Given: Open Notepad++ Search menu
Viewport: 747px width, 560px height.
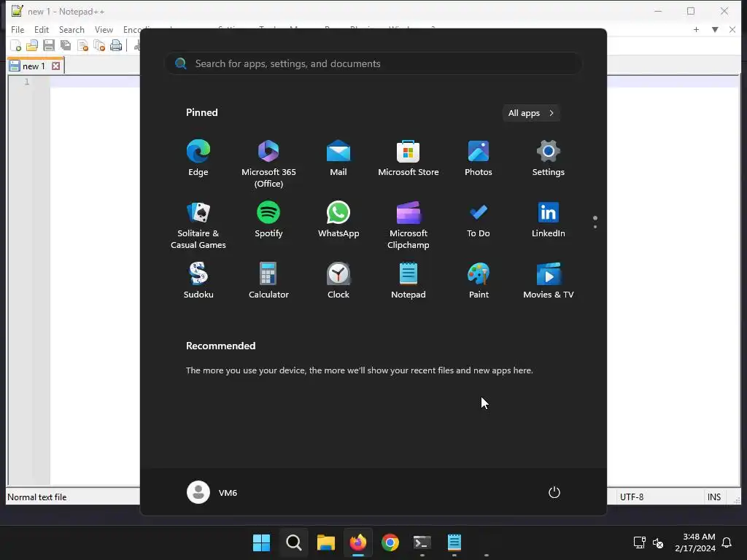Looking at the screenshot, I should (x=71, y=29).
